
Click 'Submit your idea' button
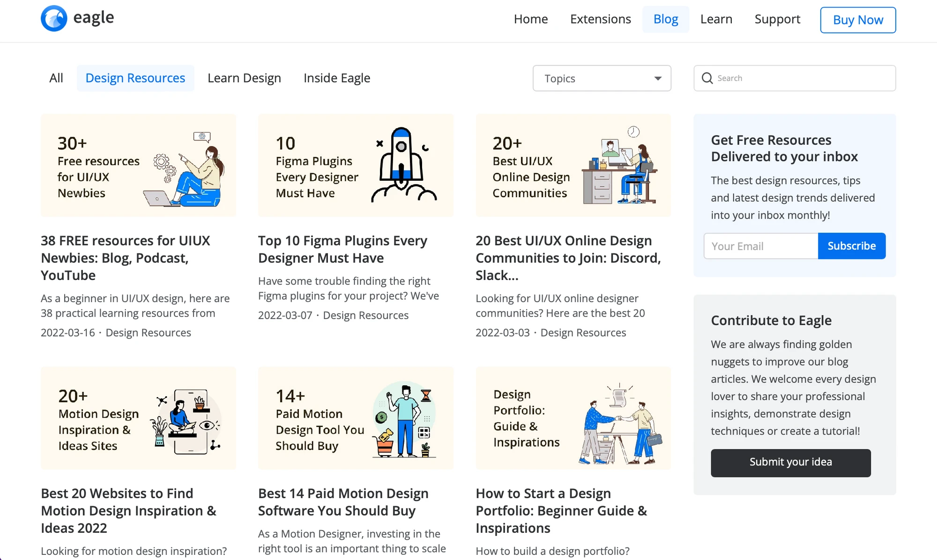tap(790, 462)
